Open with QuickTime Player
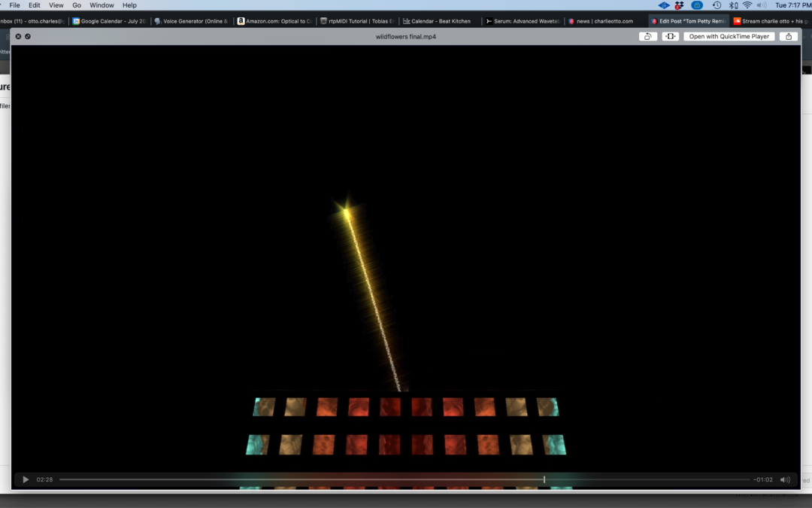 click(x=729, y=36)
